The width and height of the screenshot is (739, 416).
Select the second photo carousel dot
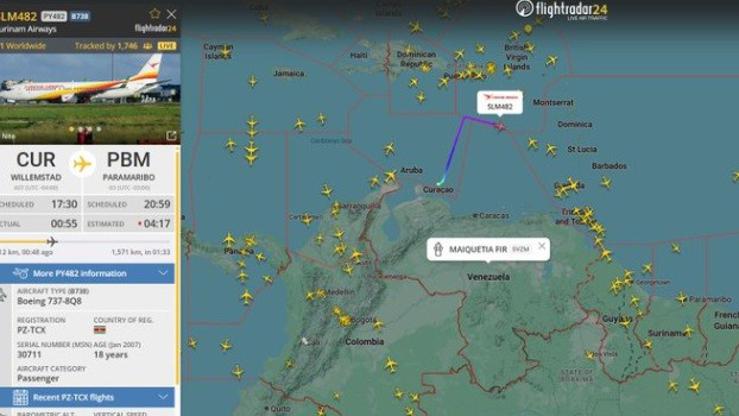[x=81, y=129]
